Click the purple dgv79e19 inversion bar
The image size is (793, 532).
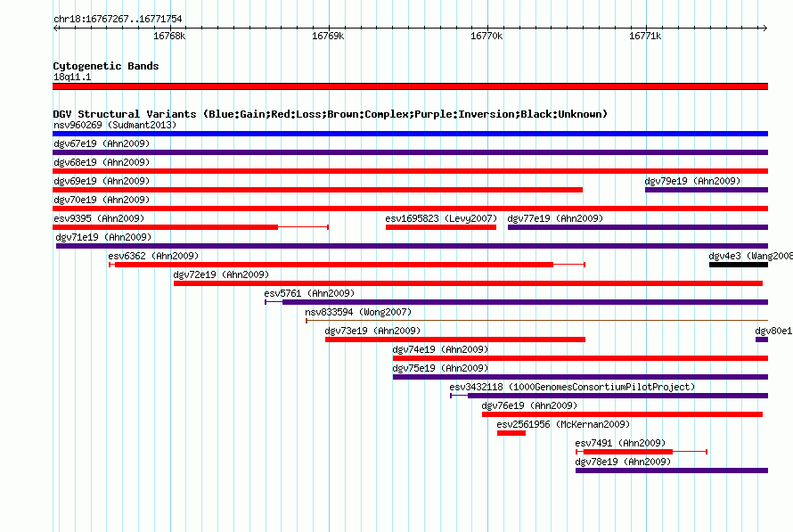[707, 190]
